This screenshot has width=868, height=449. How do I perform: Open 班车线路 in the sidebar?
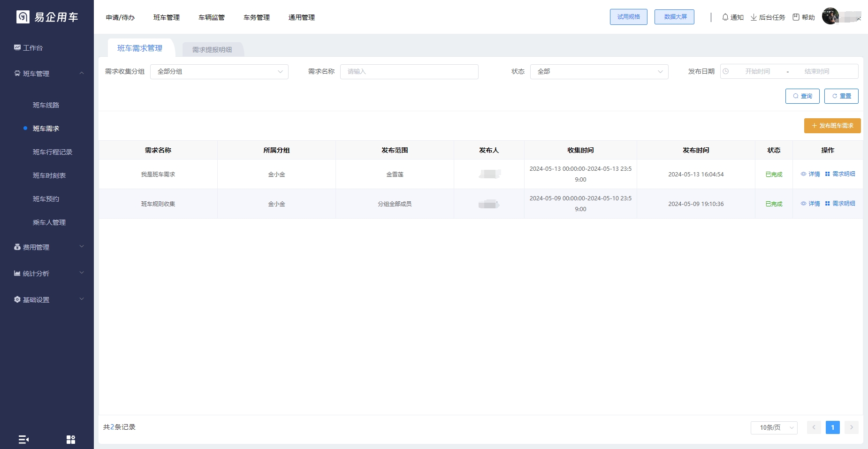tap(46, 105)
